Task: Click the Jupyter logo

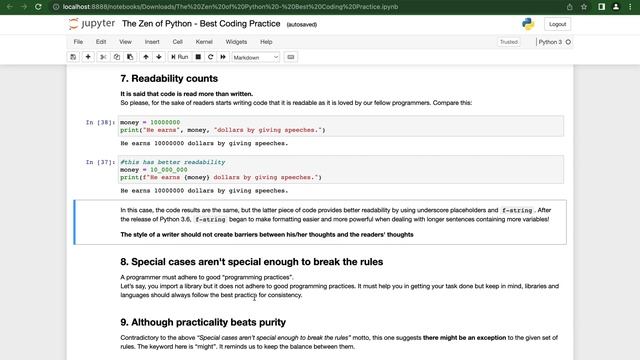Action: coord(92,24)
